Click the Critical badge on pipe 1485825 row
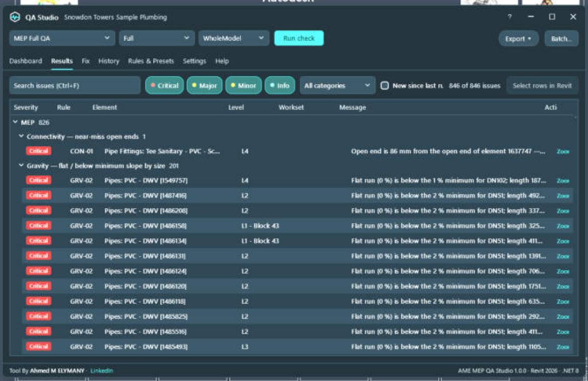 point(39,316)
